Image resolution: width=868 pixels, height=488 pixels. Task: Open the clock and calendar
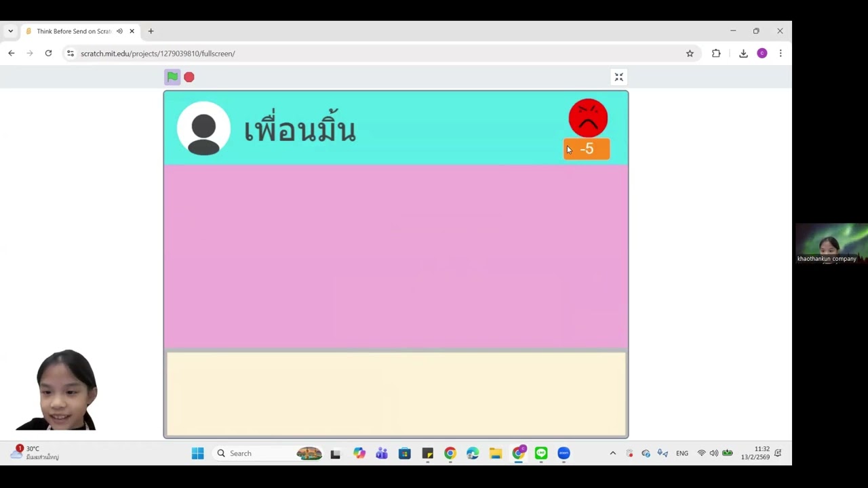[755, 453]
